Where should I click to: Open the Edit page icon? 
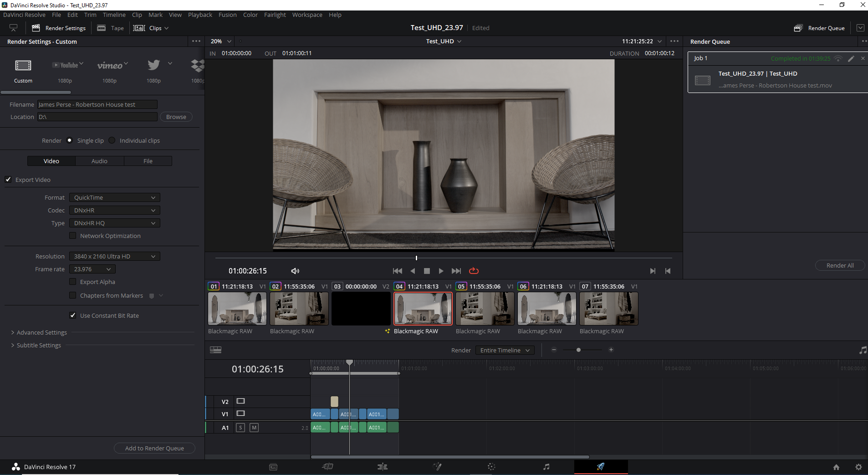(383, 467)
